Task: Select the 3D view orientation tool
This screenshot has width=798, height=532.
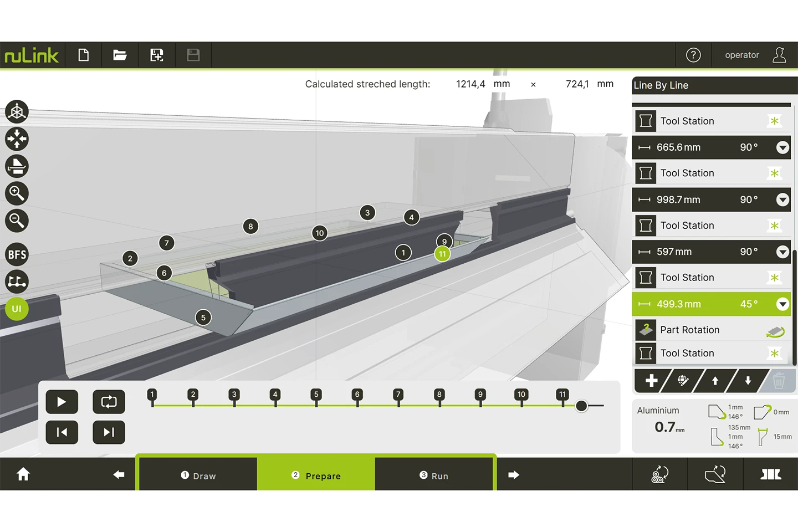Action: [17, 111]
